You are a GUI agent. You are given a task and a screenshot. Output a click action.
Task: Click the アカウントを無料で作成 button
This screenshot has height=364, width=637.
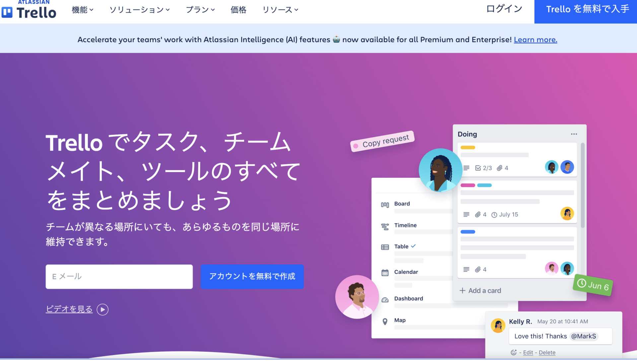[252, 276]
